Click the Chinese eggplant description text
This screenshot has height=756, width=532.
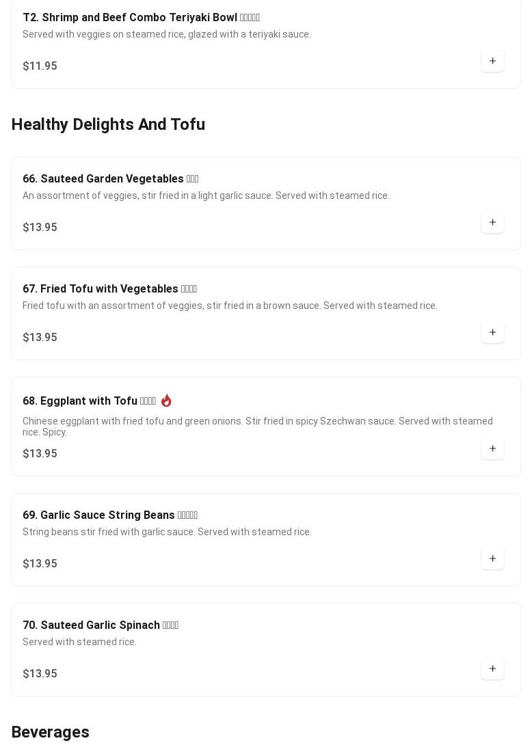coord(257,426)
